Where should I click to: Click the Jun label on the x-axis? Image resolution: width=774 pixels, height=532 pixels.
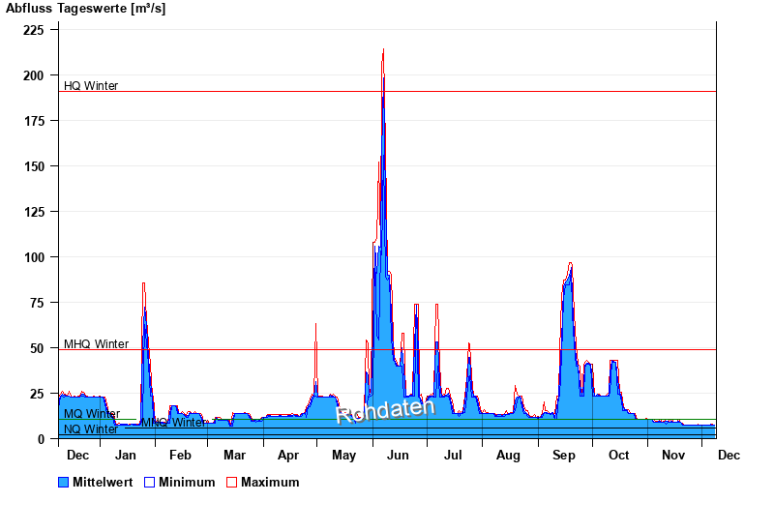(398, 455)
